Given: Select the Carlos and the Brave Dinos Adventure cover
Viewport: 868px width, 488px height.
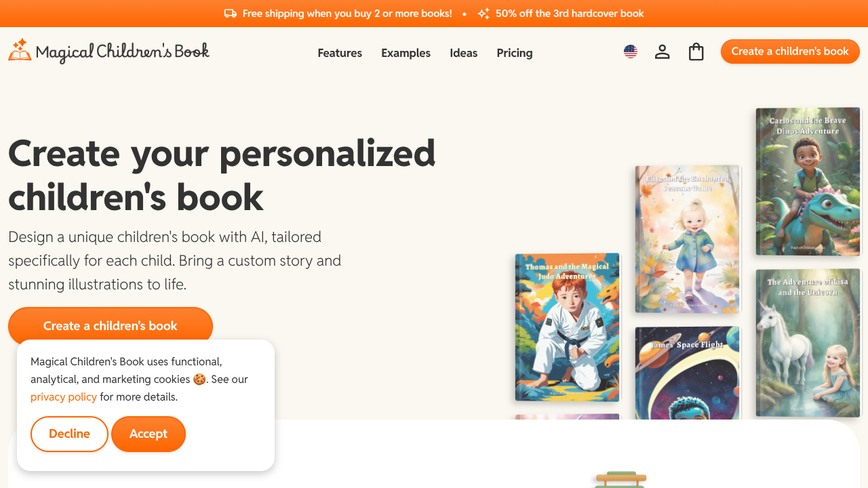Looking at the screenshot, I should [x=807, y=181].
